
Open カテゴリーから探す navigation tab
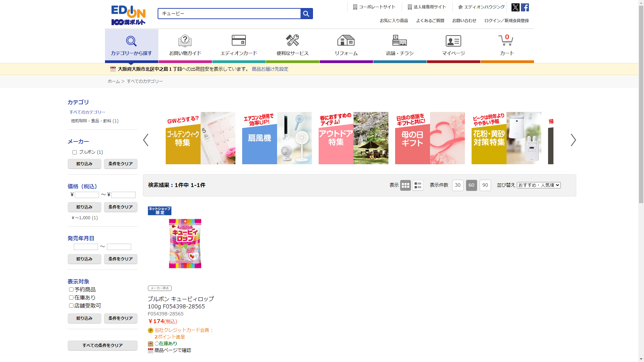pos(131,45)
